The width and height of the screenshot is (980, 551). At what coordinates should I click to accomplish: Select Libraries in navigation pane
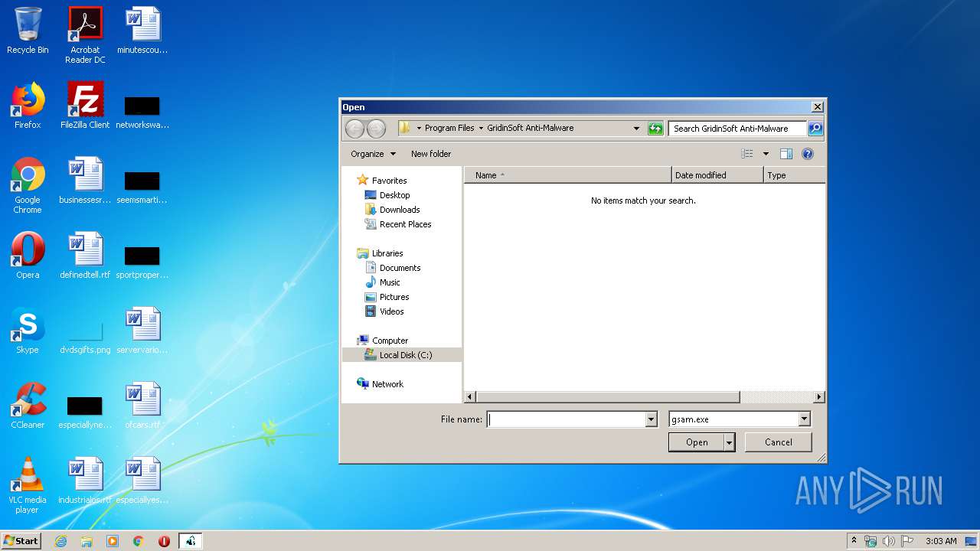(387, 253)
